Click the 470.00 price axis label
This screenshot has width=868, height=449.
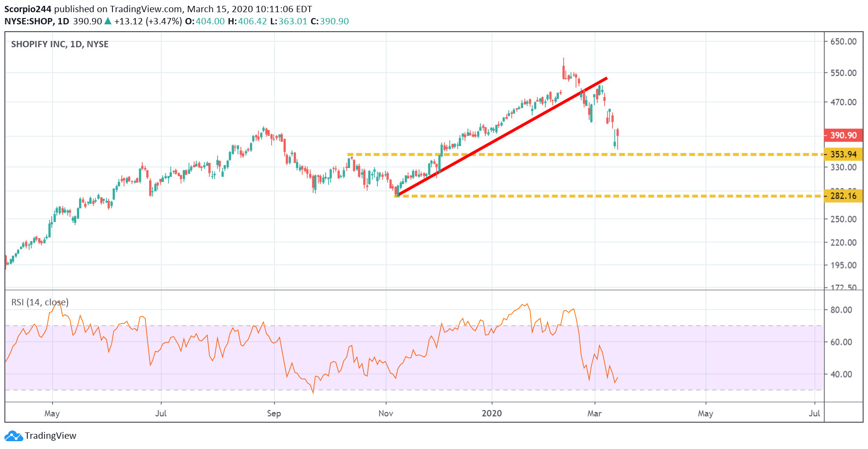click(844, 102)
